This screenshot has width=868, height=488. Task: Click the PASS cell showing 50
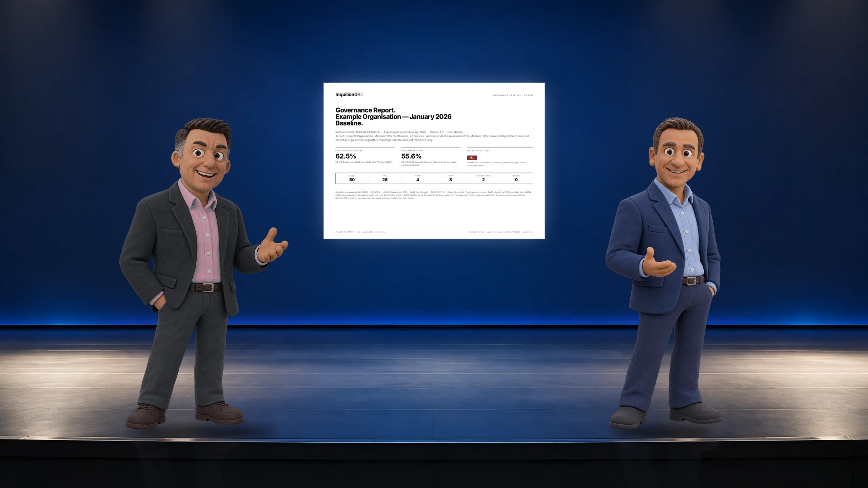coord(352,178)
